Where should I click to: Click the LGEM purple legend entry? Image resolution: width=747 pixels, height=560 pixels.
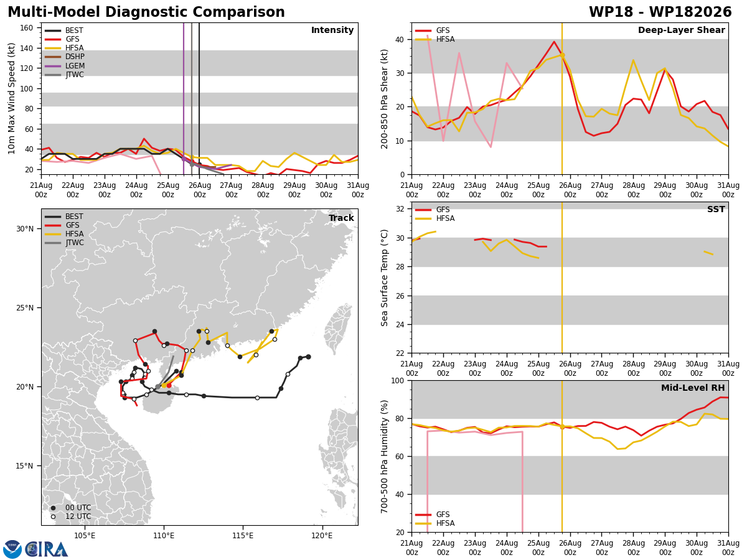coord(65,66)
